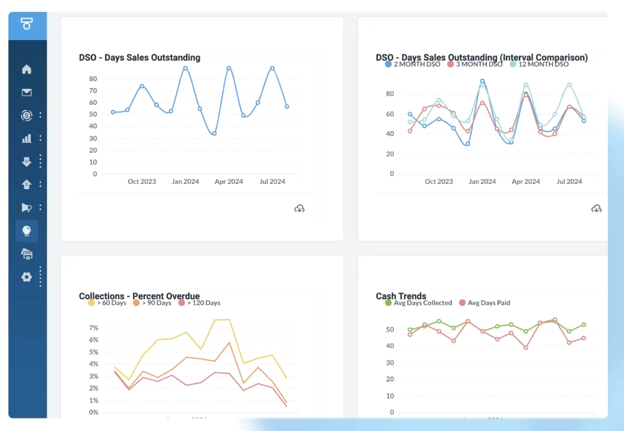Select the up arrow sidebar icon

27,184
